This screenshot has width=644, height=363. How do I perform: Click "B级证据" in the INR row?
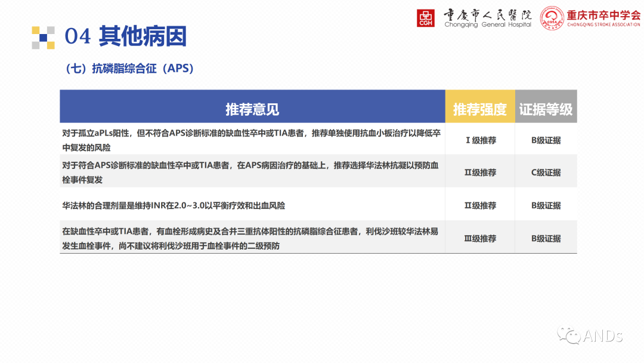pos(546,205)
